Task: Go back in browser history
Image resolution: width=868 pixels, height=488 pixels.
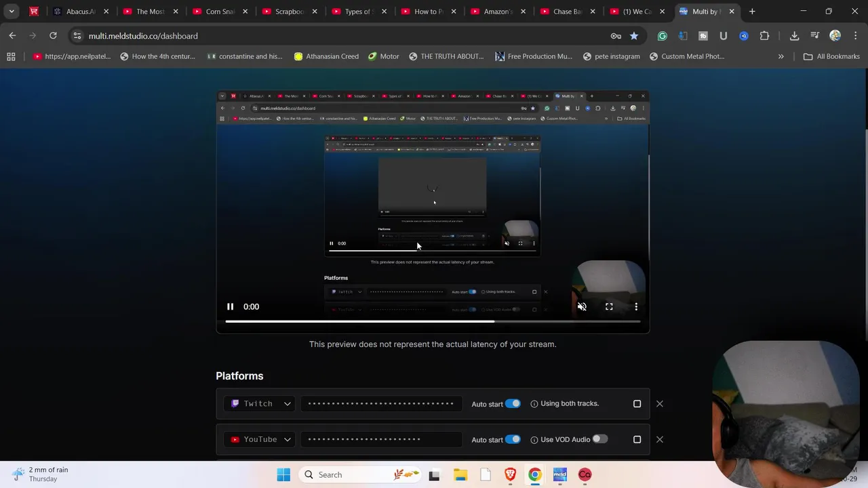Action: [12, 35]
